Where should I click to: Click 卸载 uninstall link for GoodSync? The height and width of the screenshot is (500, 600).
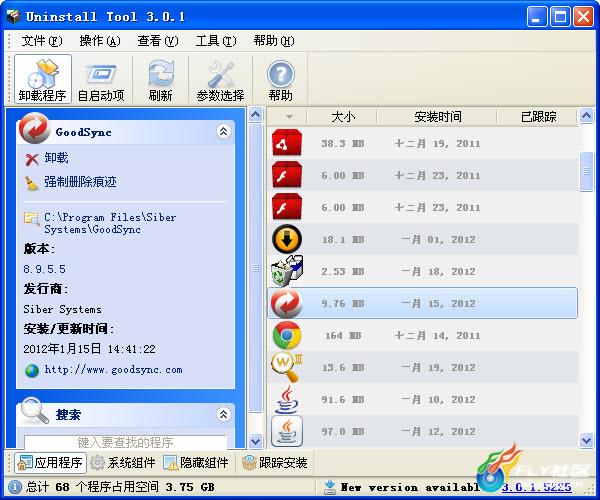56,158
